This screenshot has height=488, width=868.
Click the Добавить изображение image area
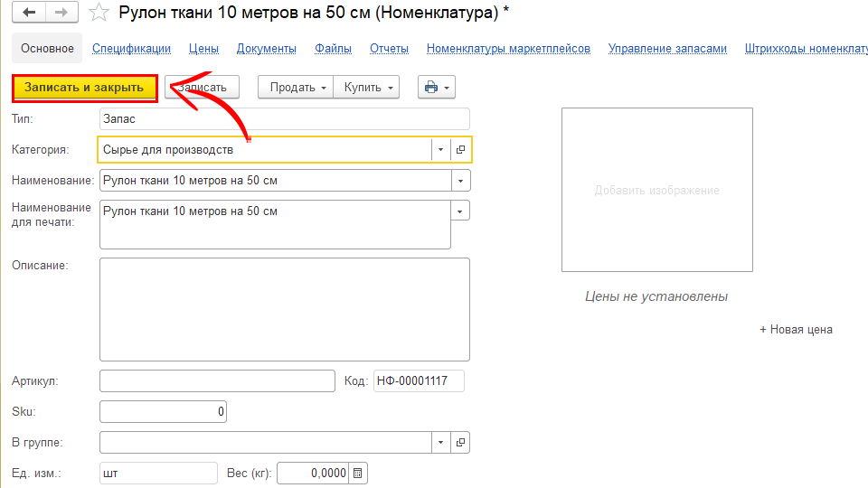tap(656, 190)
